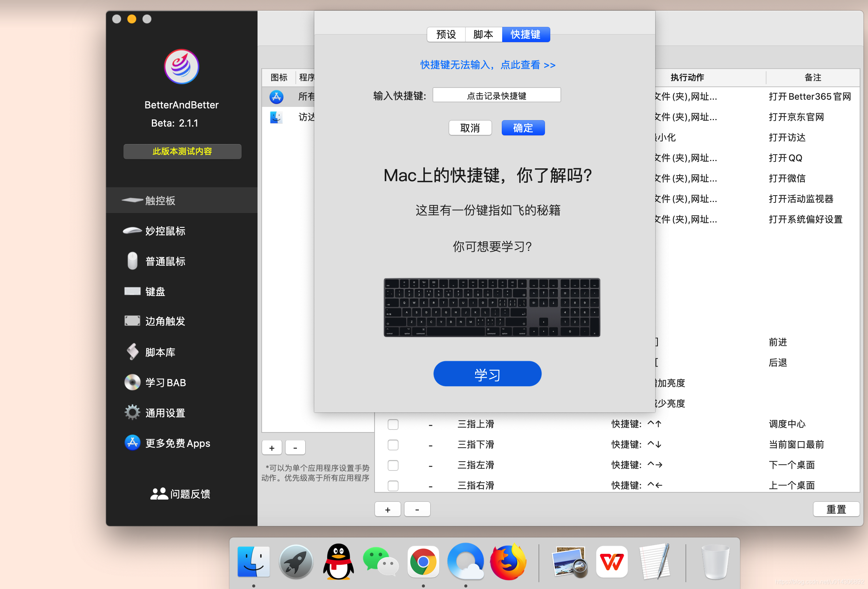868x589 pixels.
Task: Switch to the 脚本 tab
Action: [x=483, y=34]
